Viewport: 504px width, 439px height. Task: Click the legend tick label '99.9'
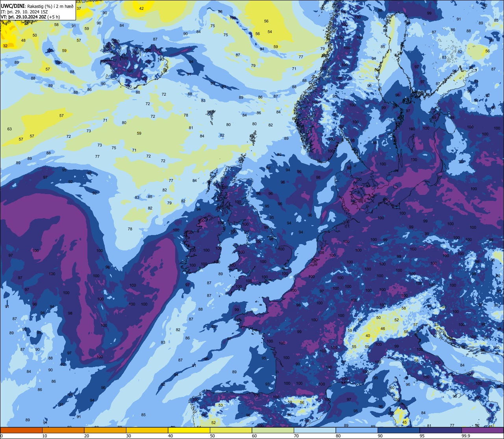coord(466,436)
